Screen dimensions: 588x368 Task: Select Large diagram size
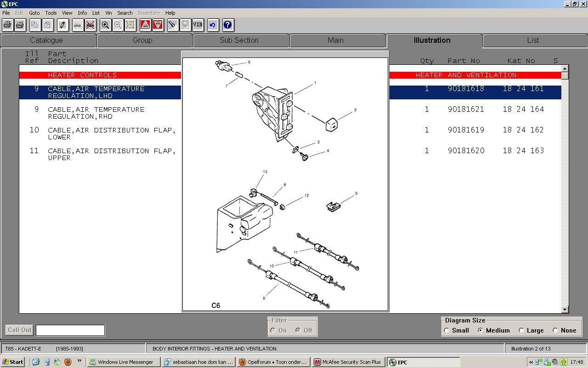(521, 330)
